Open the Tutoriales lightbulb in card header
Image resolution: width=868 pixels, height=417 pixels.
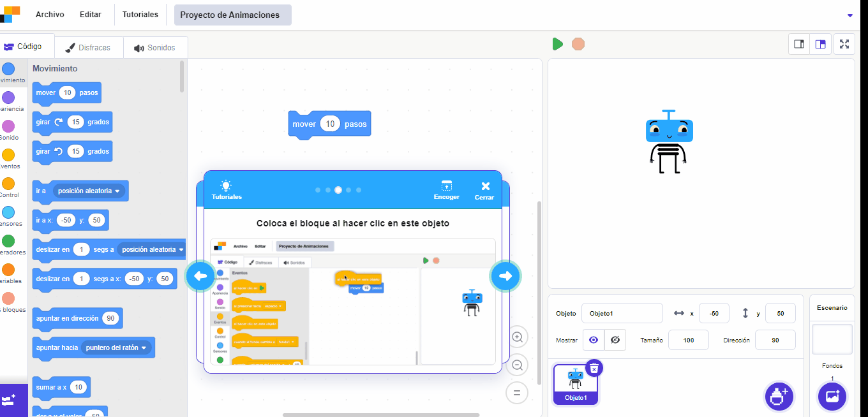click(x=227, y=190)
